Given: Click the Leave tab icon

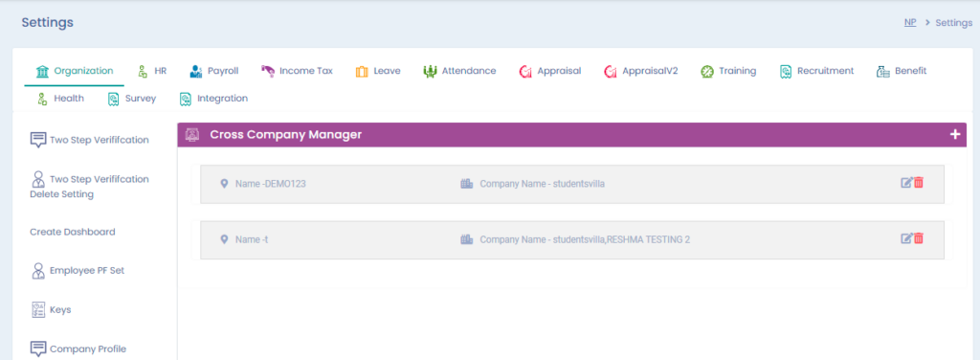Looking at the screenshot, I should 362,71.
